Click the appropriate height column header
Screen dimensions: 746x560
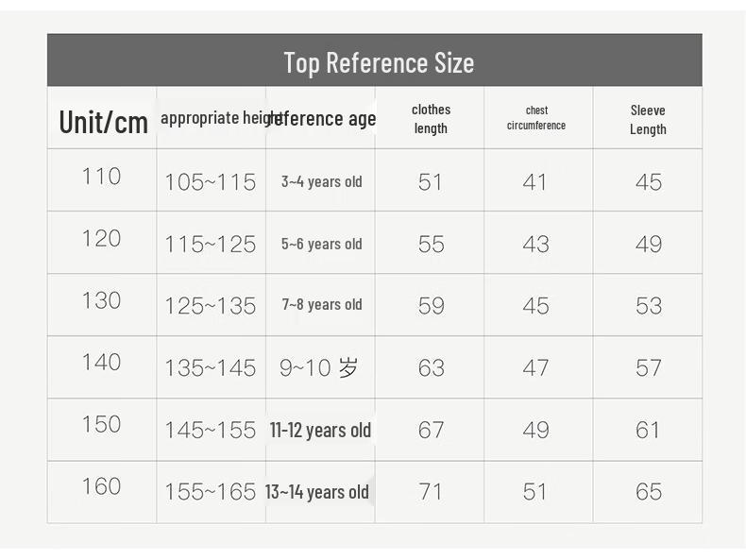click(x=220, y=117)
